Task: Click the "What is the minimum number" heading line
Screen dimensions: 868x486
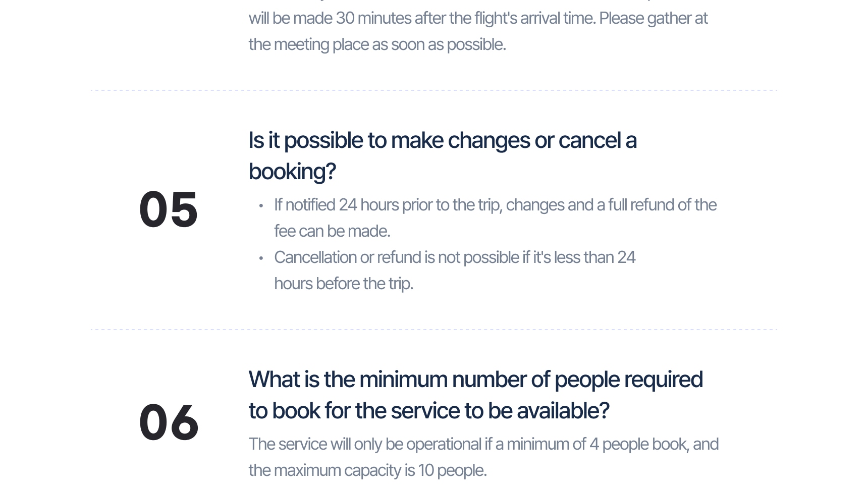Action: pos(475,380)
